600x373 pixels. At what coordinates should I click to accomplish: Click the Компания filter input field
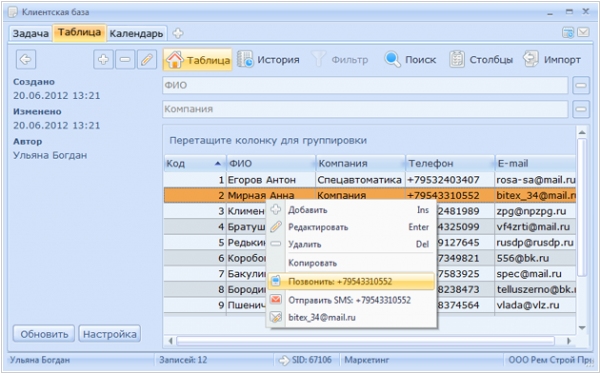pos(365,109)
